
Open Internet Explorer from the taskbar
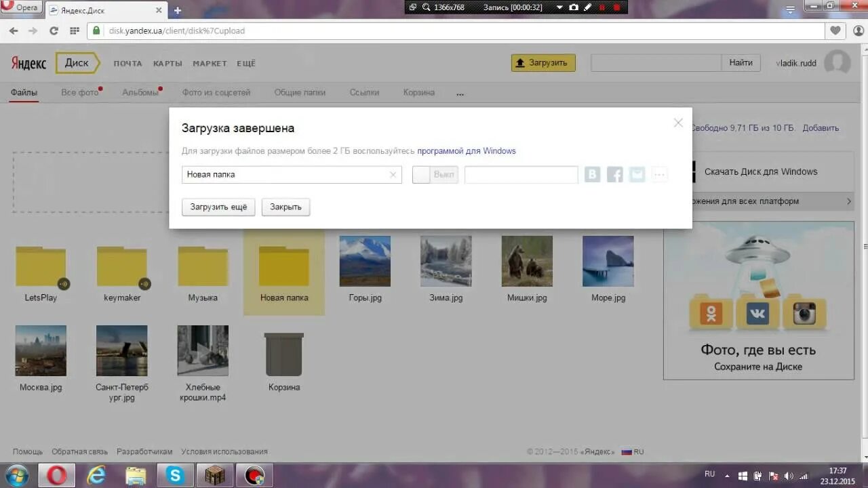point(96,475)
